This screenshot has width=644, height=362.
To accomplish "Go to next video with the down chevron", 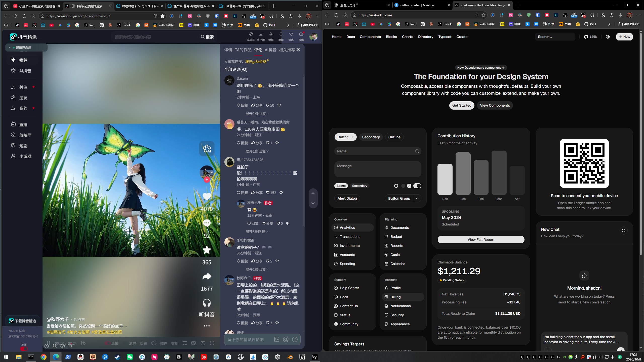I will (313, 203).
